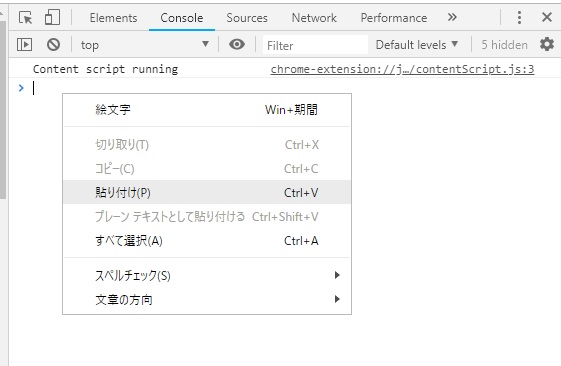Viewport: 561px width, 366px height.
Task: Choose 貼り付け(P) from the context menu
Action: (207, 192)
